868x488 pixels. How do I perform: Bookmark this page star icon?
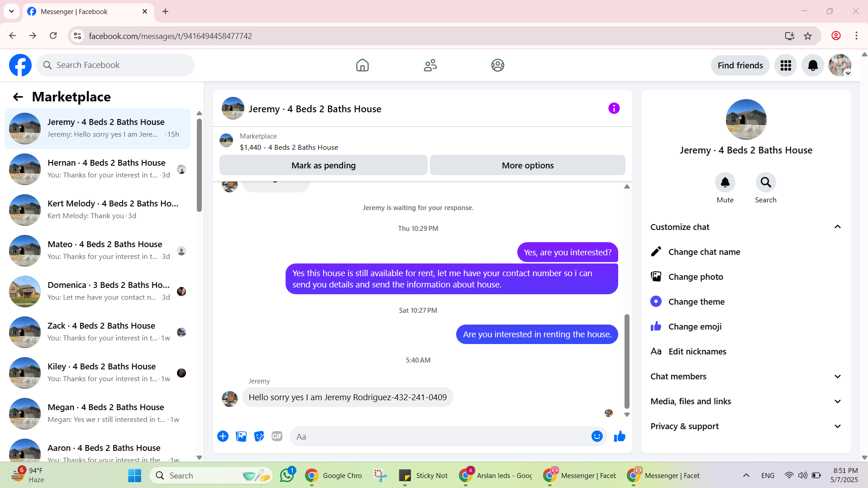click(808, 36)
